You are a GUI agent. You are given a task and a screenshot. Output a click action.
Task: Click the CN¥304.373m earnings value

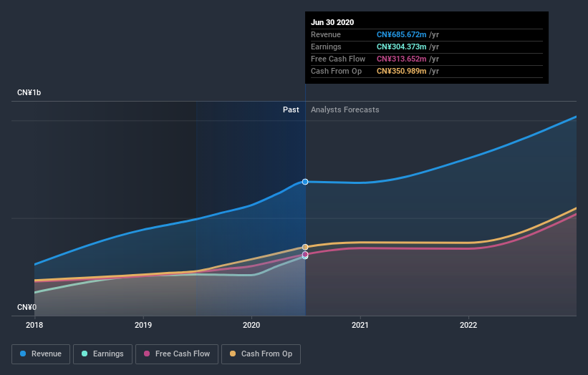[x=401, y=47]
